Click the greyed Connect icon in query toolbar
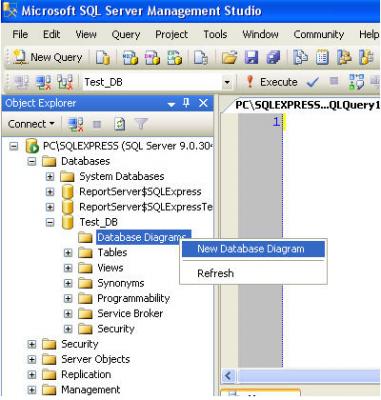The width and height of the screenshot is (381, 400). click(x=22, y=82)
